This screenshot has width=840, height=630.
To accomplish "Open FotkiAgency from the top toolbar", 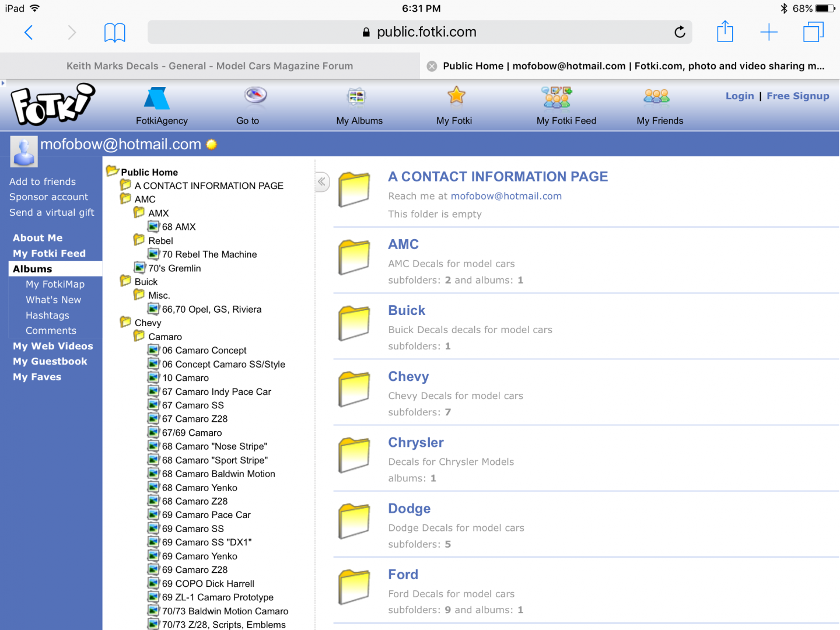I will (x=161, y=105).
